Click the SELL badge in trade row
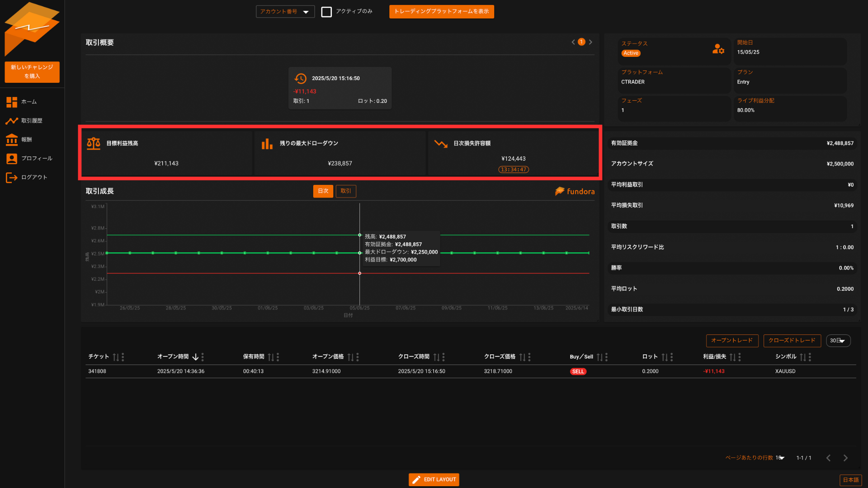The width and height of the screenshot is (868, 488). (x=578, y=371)
